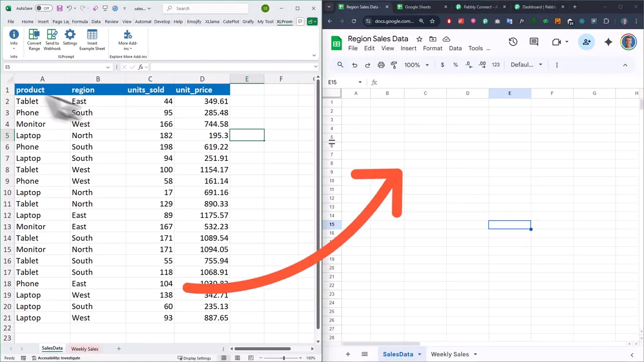Click the paint format roller icon
Screen dimensions: 644x362
pos(394,65)
